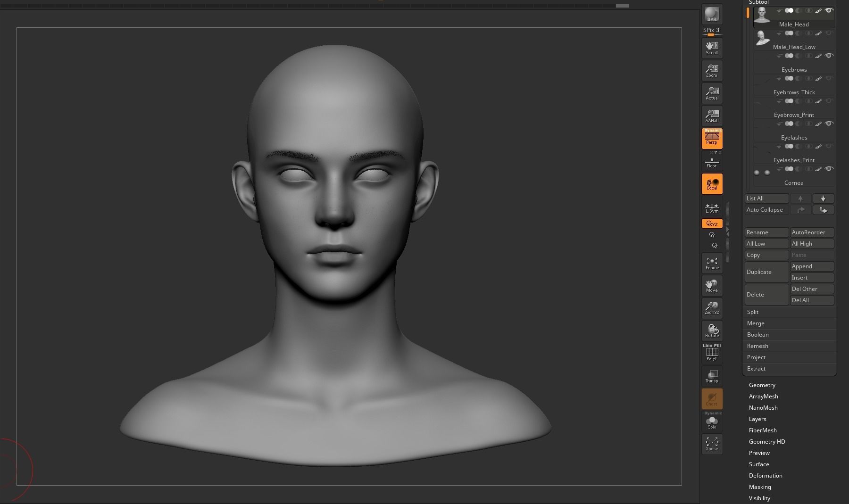849x504 pixels.
Task: Show Male_Head_Low subtool with eye icon
Action: (x=829, y=33)
